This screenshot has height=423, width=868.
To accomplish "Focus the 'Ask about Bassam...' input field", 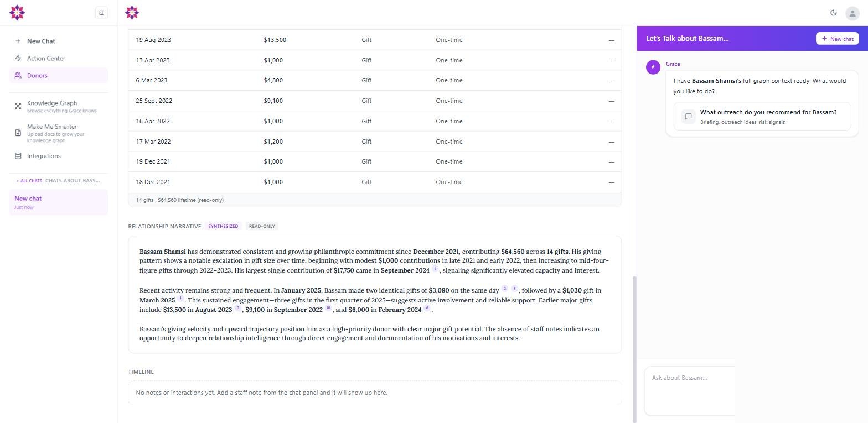I will coord(690,391).
